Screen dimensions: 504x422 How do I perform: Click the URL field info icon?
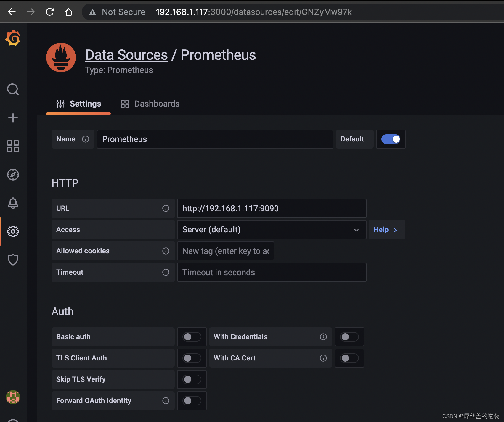(x=166, y=208)
